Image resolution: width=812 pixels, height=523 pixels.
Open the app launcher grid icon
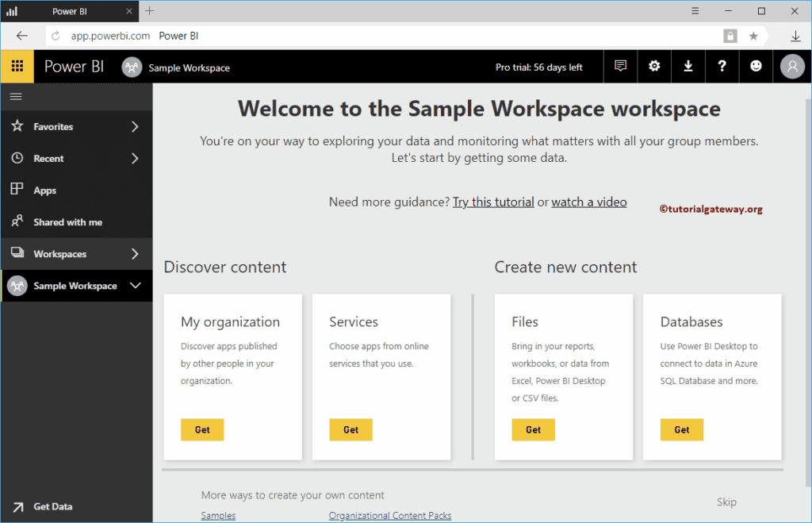pyautogui.click(x=17, y=66)
